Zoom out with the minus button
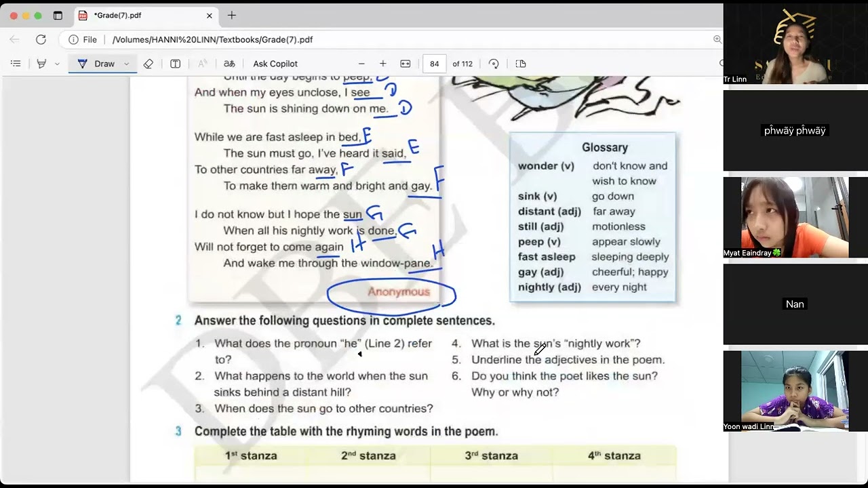The height and width of the screenshot is (488, 868). [361, 64]
